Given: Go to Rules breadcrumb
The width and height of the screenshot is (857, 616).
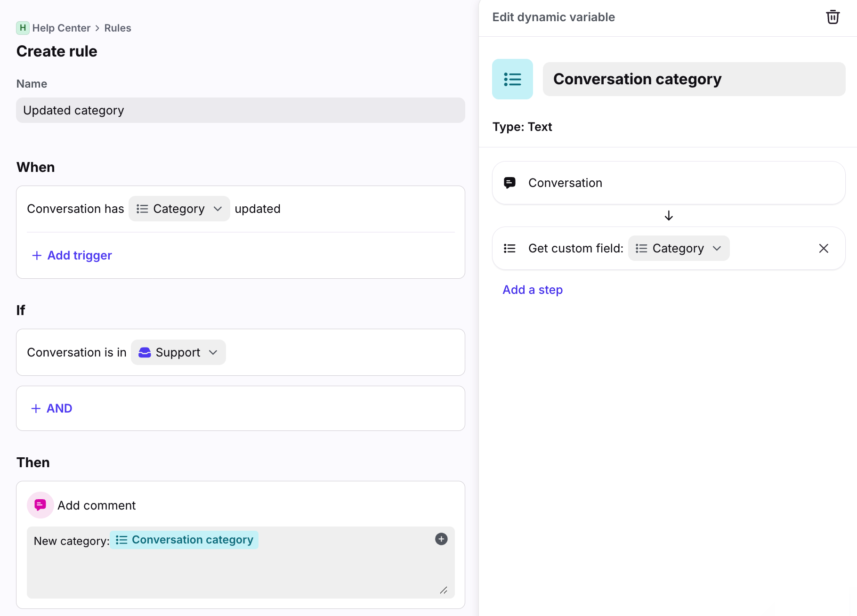Looking at the screenshot, I should (118, 28).
